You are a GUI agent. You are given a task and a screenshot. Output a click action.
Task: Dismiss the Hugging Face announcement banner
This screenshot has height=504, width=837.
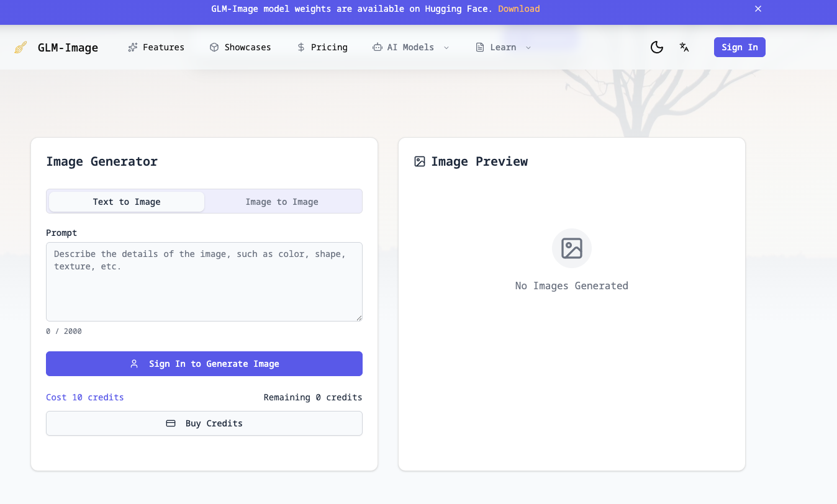pos(758,9)
